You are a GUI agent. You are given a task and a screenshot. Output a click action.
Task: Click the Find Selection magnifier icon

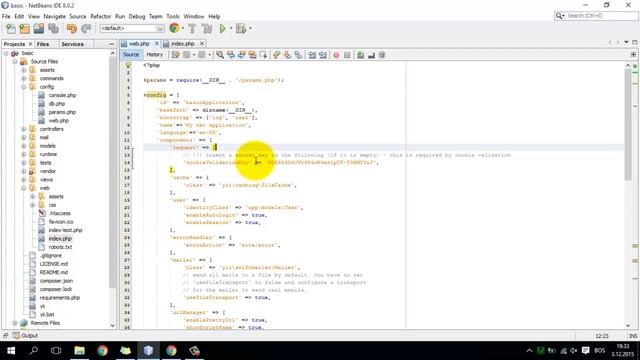pos(220,55)
